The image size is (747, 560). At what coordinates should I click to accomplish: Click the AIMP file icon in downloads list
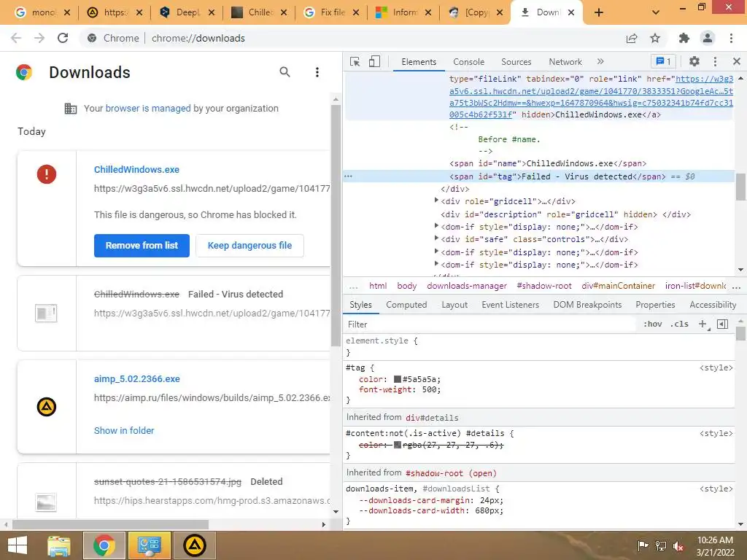point(47,407)
